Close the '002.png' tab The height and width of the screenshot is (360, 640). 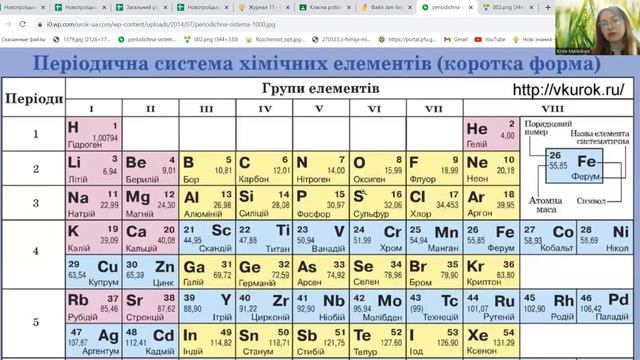click(x=531, y=7)
